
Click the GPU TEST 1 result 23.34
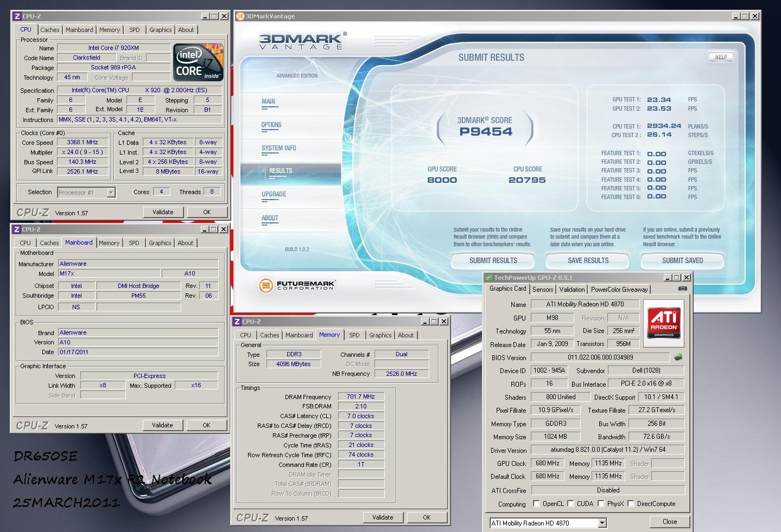[659, 100]
